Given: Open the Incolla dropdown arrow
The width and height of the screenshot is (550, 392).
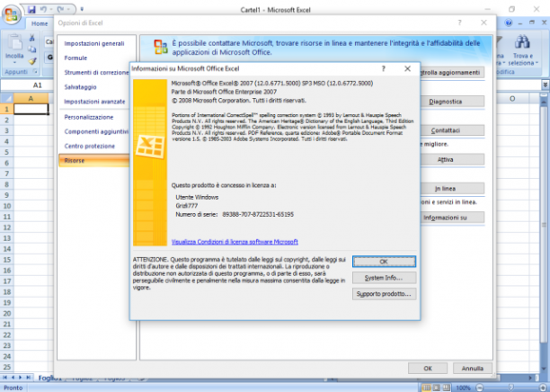Looking at the screenshot, I should (x=14, y=62).
